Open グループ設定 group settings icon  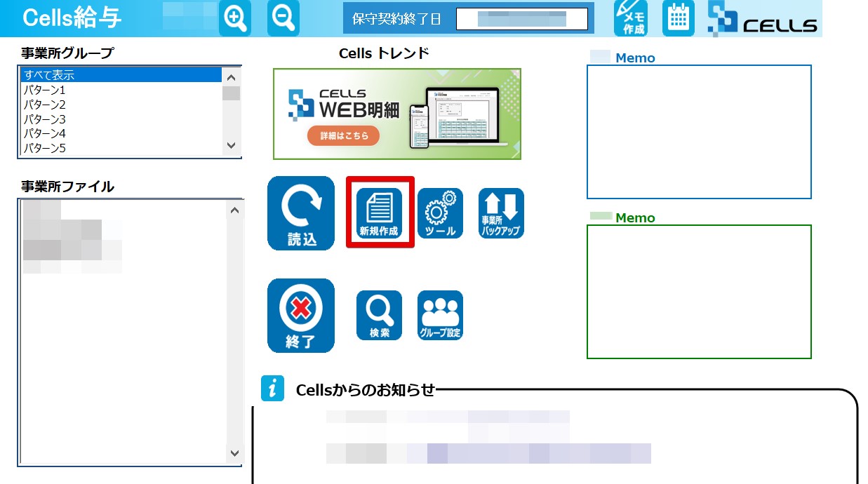click(x=441, y=316)
